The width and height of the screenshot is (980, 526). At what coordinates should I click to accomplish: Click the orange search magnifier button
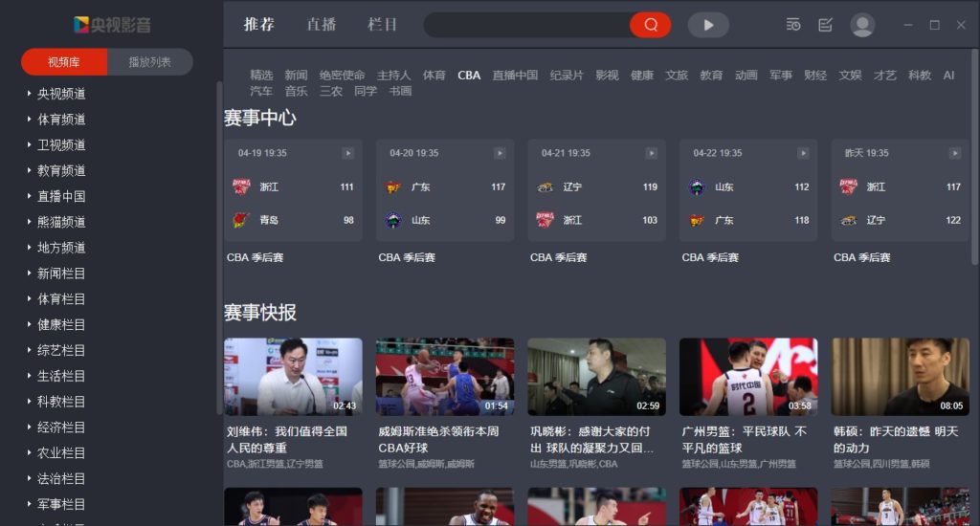click(650, 25)
